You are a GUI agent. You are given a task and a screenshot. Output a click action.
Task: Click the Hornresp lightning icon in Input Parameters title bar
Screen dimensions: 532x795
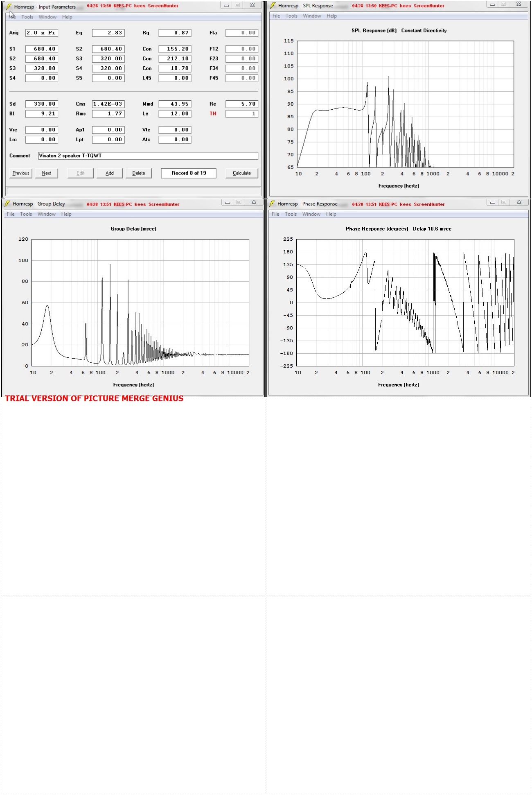tap(9, 7)
